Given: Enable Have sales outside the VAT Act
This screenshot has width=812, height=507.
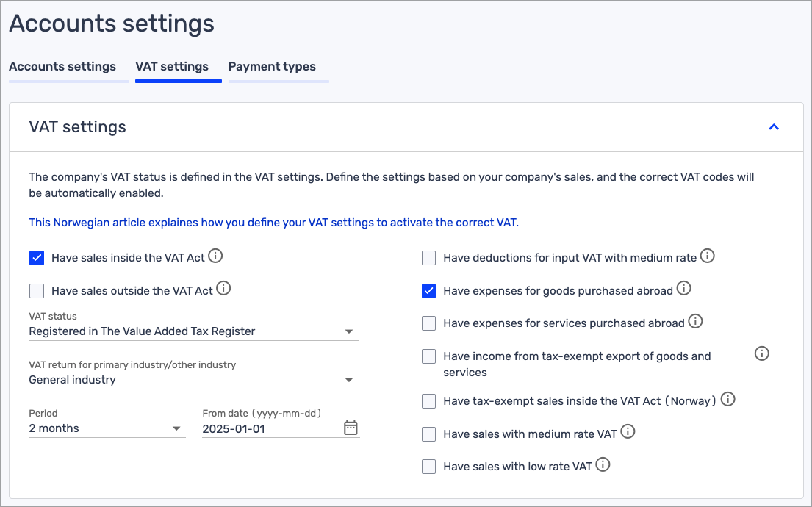Looking at the screenshot, I should click(x=37, y=291).
